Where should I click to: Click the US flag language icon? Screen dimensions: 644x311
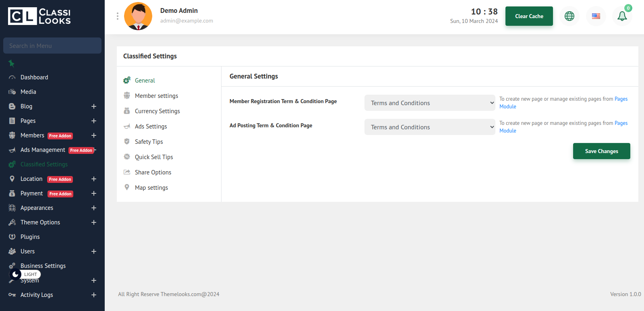click(x=596, y=16)
